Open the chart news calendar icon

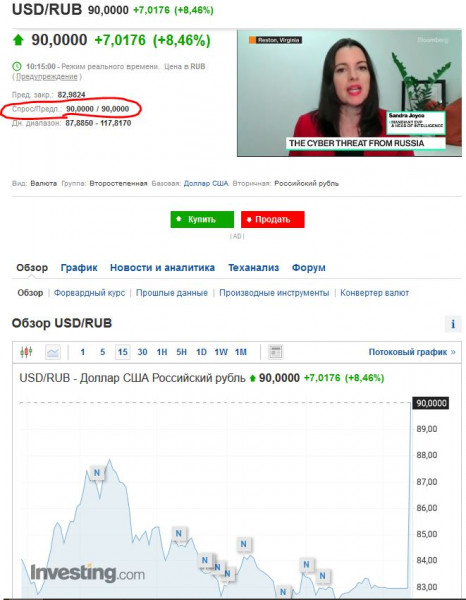coord(275,352)
